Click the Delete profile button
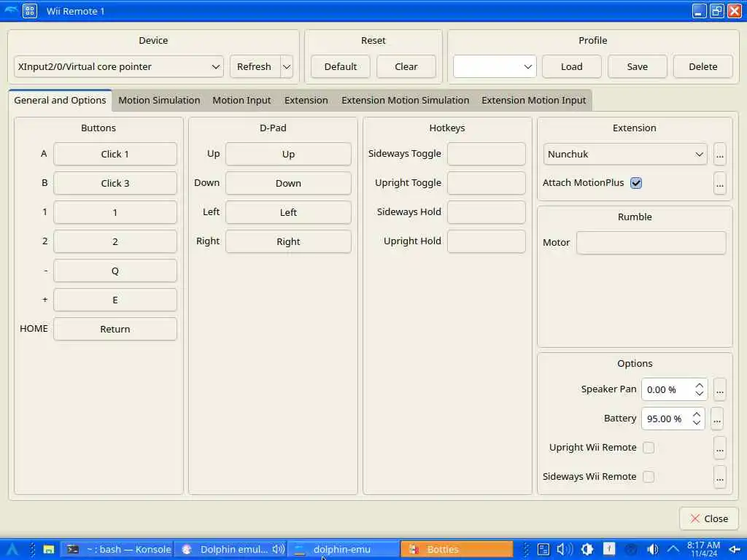This screenshot has height=560, width=747. pos(703,66)
